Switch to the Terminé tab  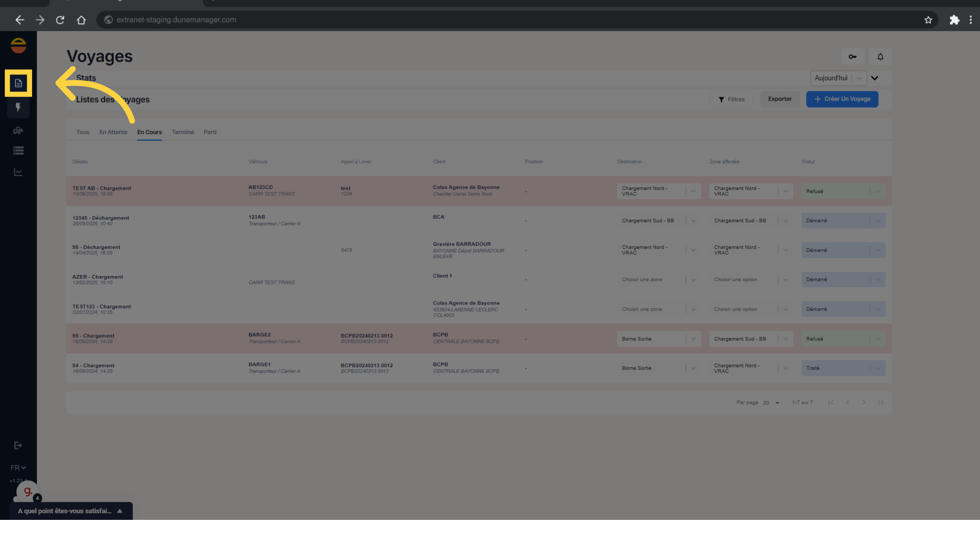click(183, 132)
